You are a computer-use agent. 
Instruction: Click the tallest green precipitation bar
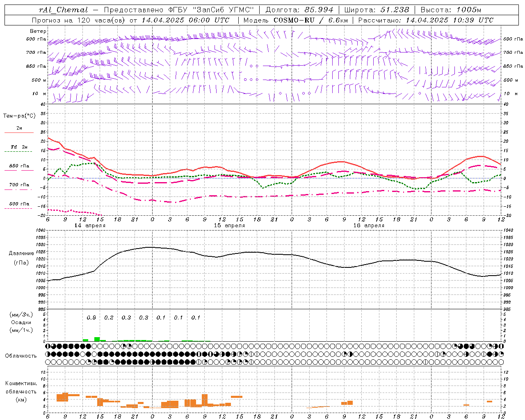click(97, 339)
